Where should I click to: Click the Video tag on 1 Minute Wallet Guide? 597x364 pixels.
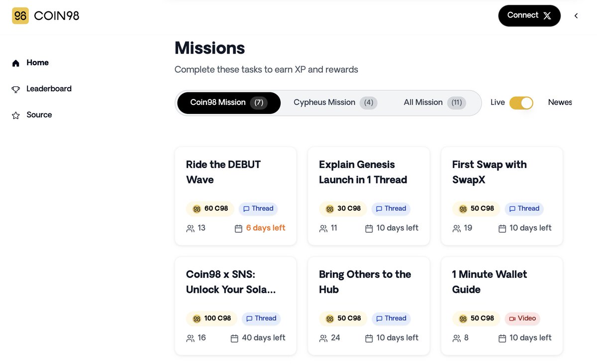pyautogui.click(x=522, y=318)
